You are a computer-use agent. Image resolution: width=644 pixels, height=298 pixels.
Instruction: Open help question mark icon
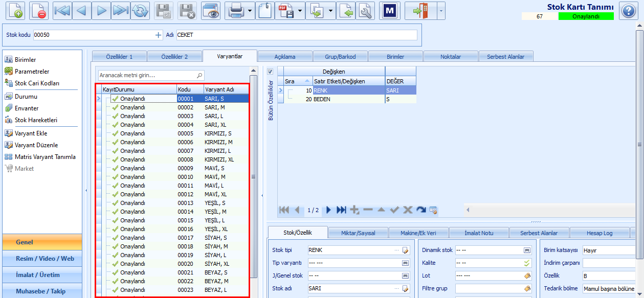(x=628, y=11)
